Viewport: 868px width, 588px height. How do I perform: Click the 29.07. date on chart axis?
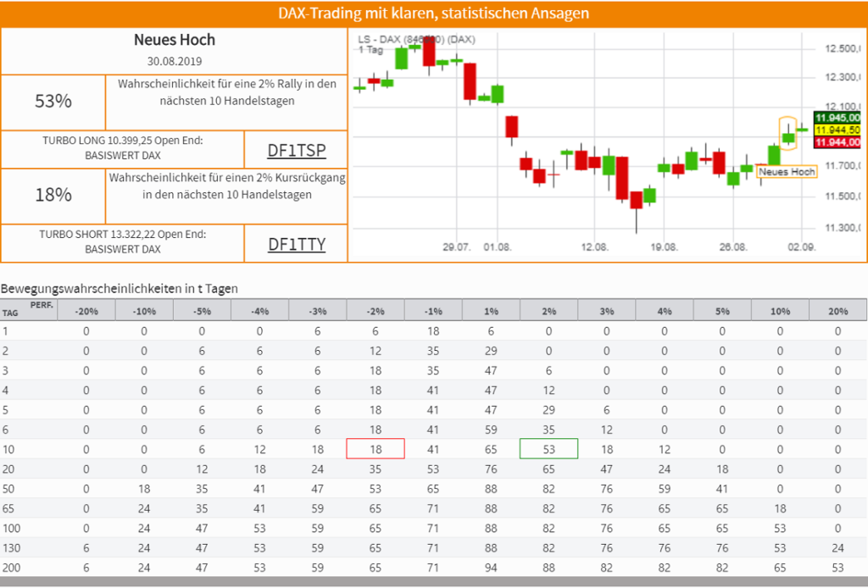click(457, 247)
